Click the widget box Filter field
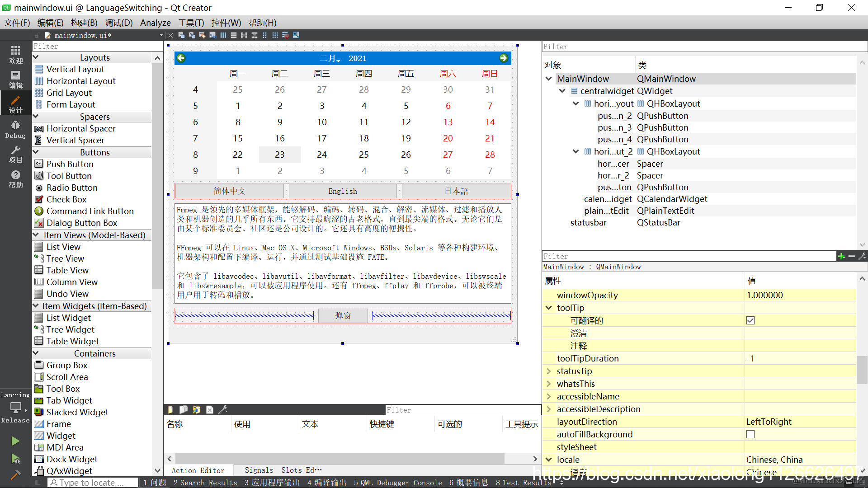This screenshot has width=868, height=488. [x=97, y=46]
